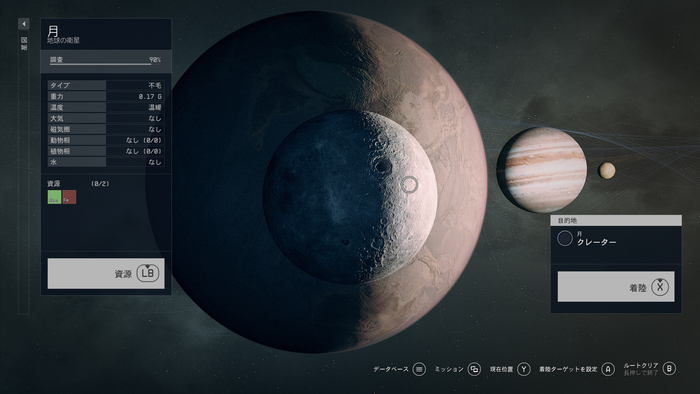Click the 0.17 G gravity value
Screen dimensions: 700x394
150,96
